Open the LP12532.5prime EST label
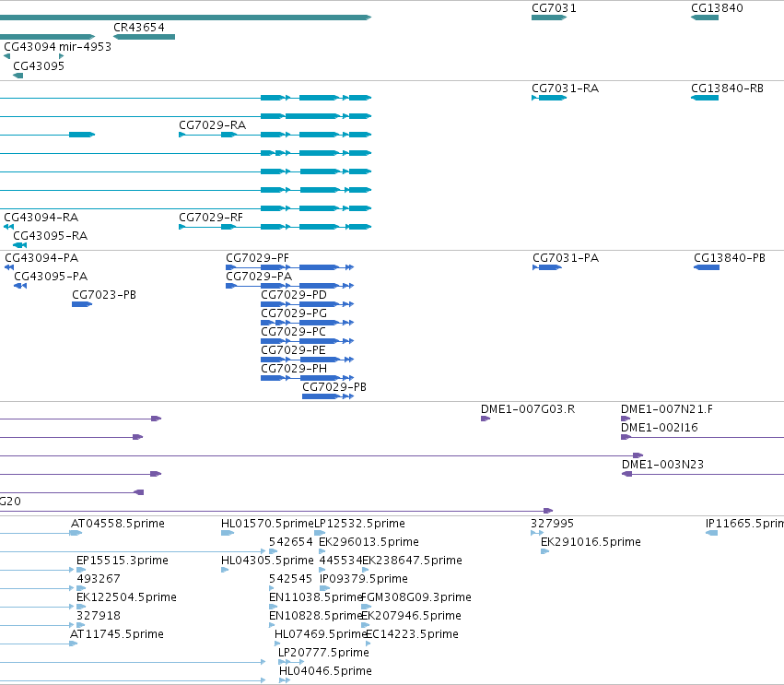Screen dimensions: 784x685 (x=359, y=524)
